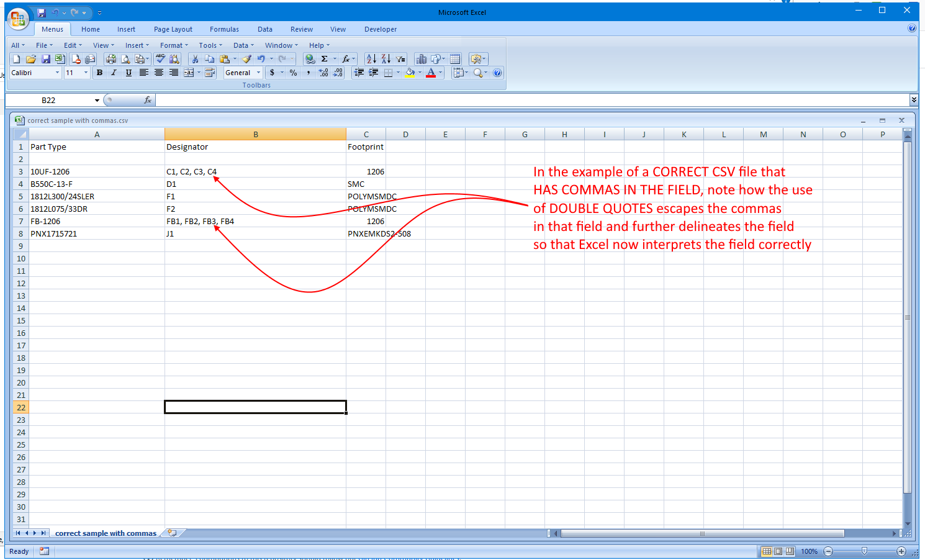Open the File menu dropdown

[x=44, y=45]
